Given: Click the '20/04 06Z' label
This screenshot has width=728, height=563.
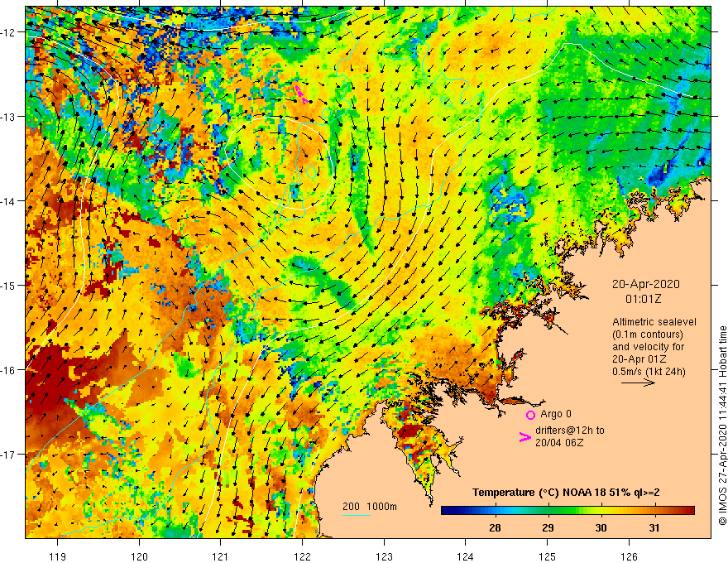Looking at the screenshot, I should [559, 443].
